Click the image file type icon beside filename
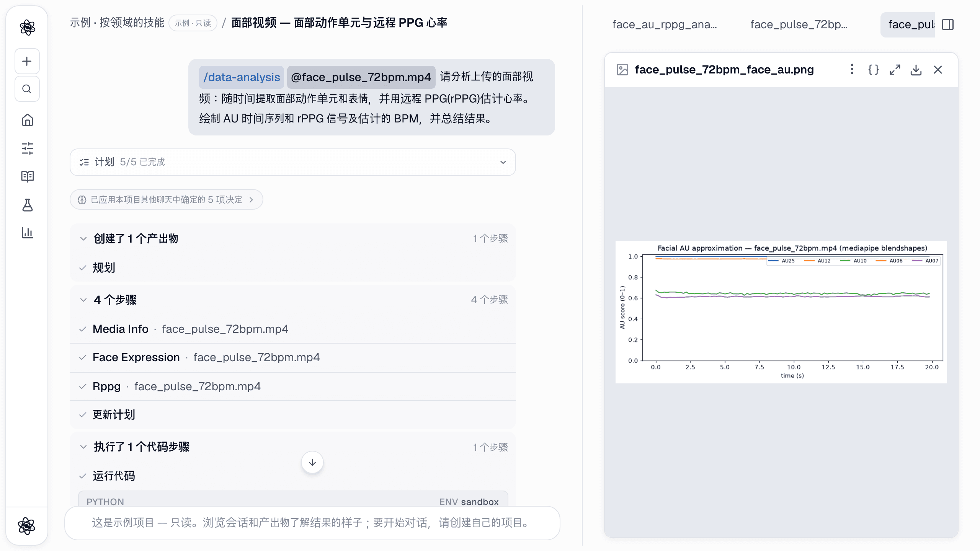 [x=622, y=70]
